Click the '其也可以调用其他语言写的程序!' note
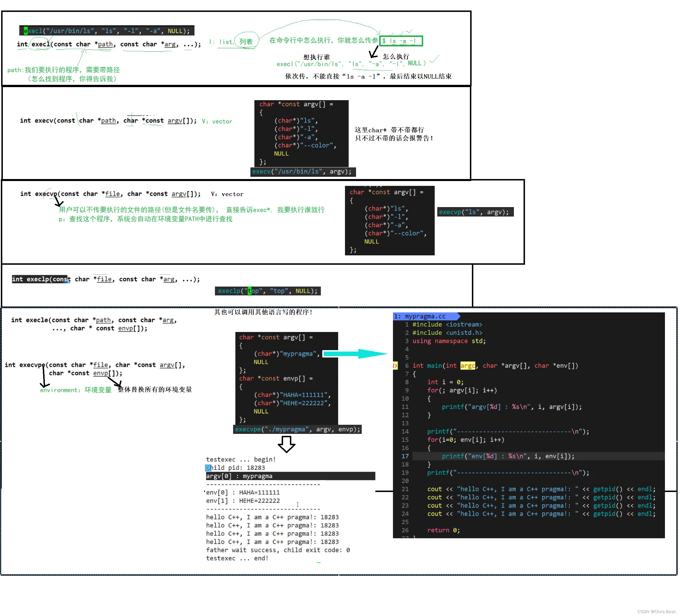Image resolution: width=680 pixels, height=616 pixels. 263,312
